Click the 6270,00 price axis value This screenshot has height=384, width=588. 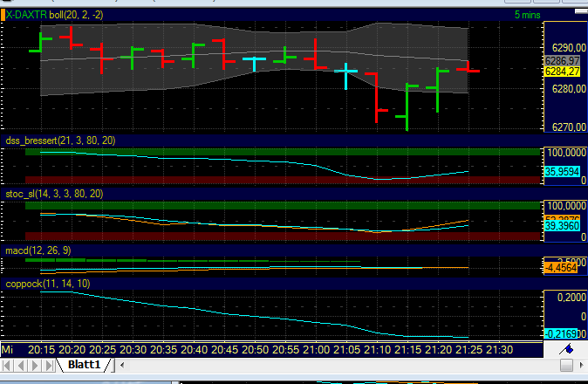pos(569,127)
